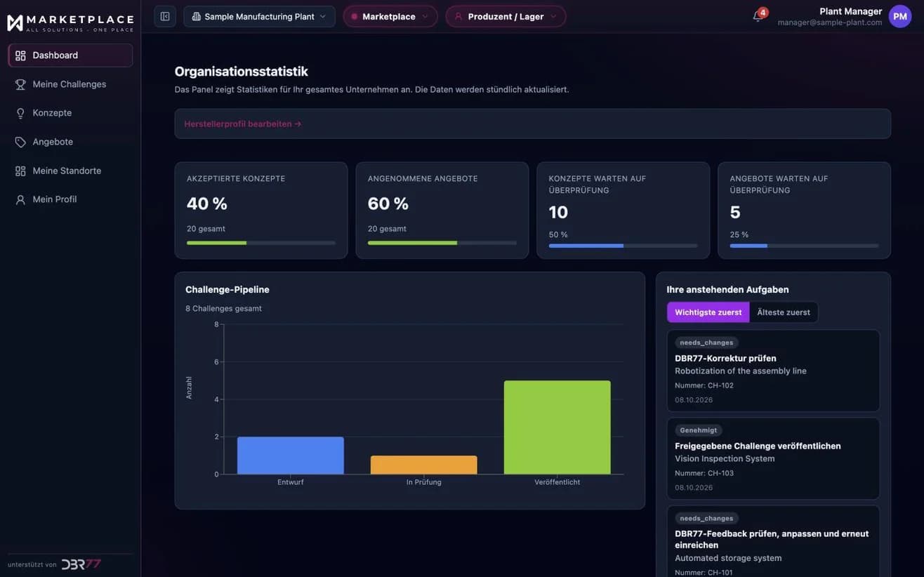Click the DBR77 logo at sidebar bottom
The height and width of the screenshot is (577, 924).
click(81, 564)
